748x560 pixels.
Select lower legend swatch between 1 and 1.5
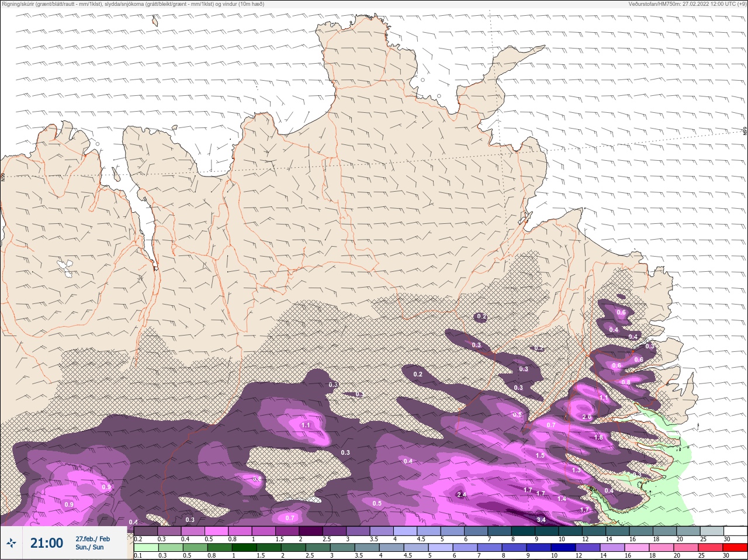pos(244,548)
